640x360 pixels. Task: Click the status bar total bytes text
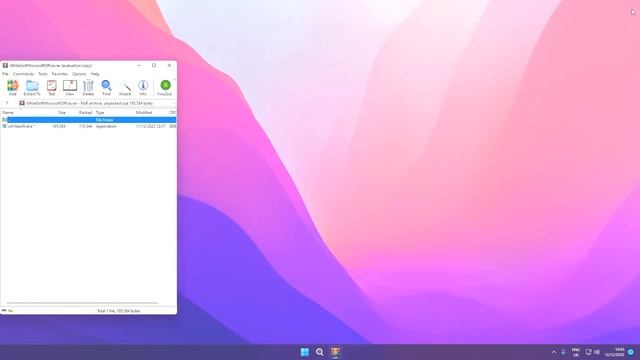click(118, 311)
